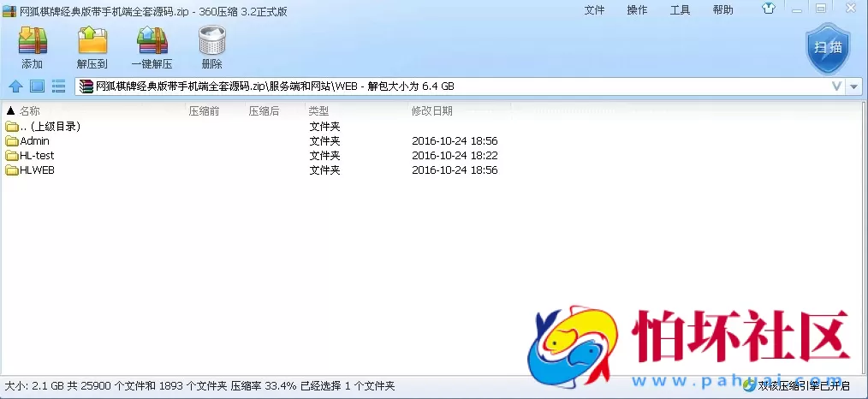Maximize the 360压缩 window
Viewport: 868px width, 399px height.
coord(820,9)
